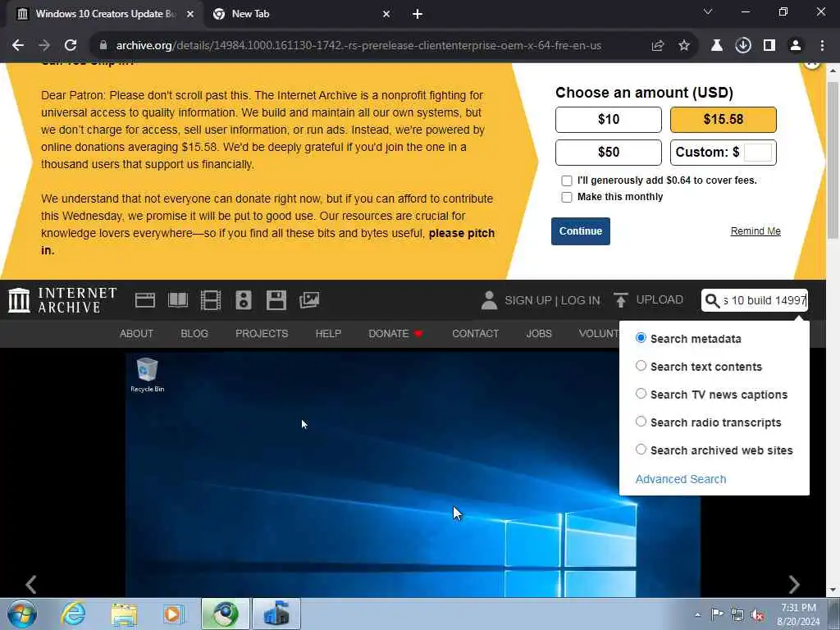Viewport: 840px width, 630px height.
Task: Click UPLOAD text link
Action: click(660, 300)
